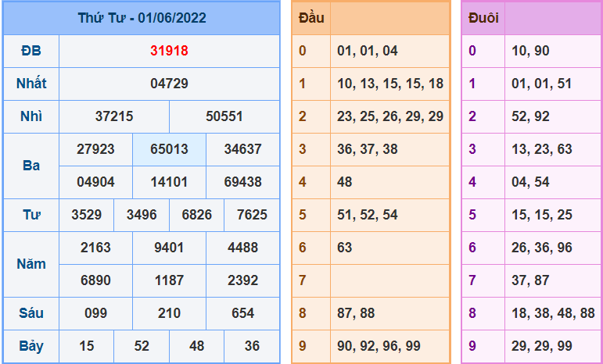Click Đuôi row 5 values 15, 15, 25
Image resolution: width=603 pixels, height=364 pixels.
(x=542, y=215)
